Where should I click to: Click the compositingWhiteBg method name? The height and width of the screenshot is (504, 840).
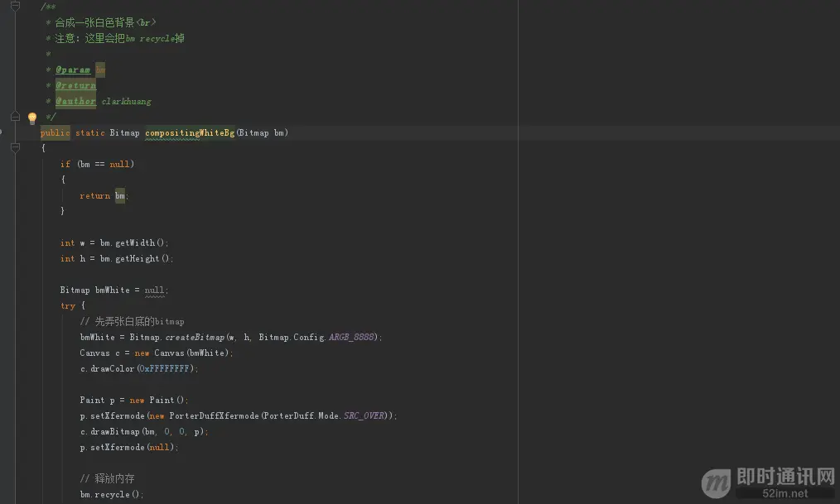tap(190, 132)
